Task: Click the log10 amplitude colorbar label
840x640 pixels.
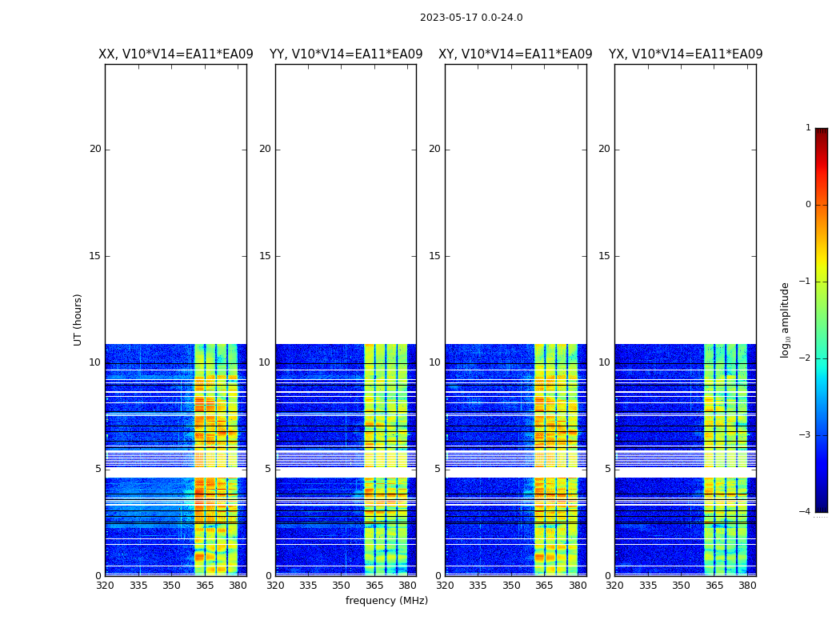Action: [x=786, y=319]
